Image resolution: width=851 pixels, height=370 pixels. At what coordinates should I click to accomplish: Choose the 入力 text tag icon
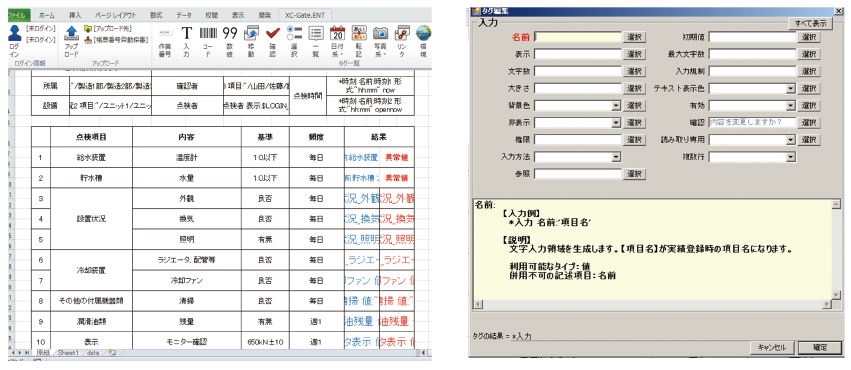186,34
